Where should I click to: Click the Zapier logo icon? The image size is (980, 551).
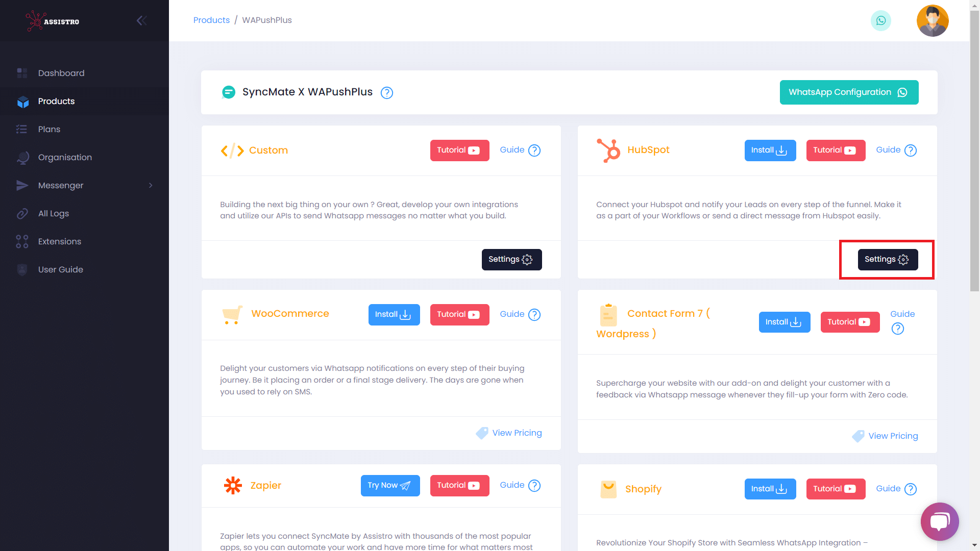(233, 485)
